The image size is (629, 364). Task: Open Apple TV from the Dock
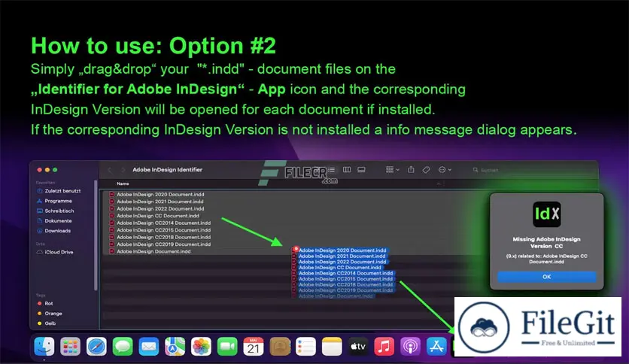tap(358, 347)
